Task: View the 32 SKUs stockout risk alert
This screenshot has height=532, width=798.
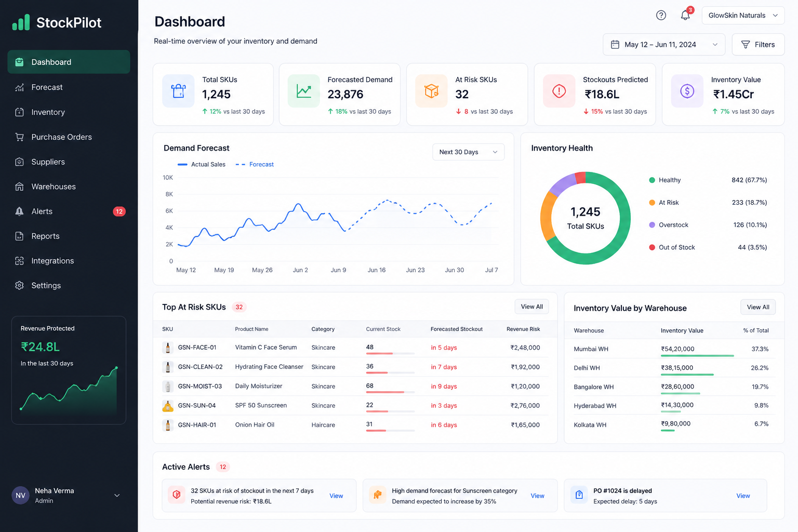Action: [336, 496]
